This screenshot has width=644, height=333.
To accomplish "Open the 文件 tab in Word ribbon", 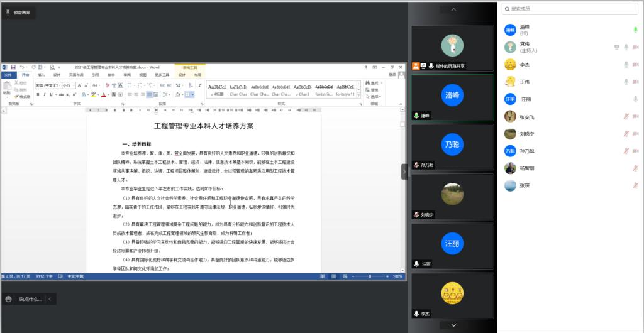I will pos(8,75).
